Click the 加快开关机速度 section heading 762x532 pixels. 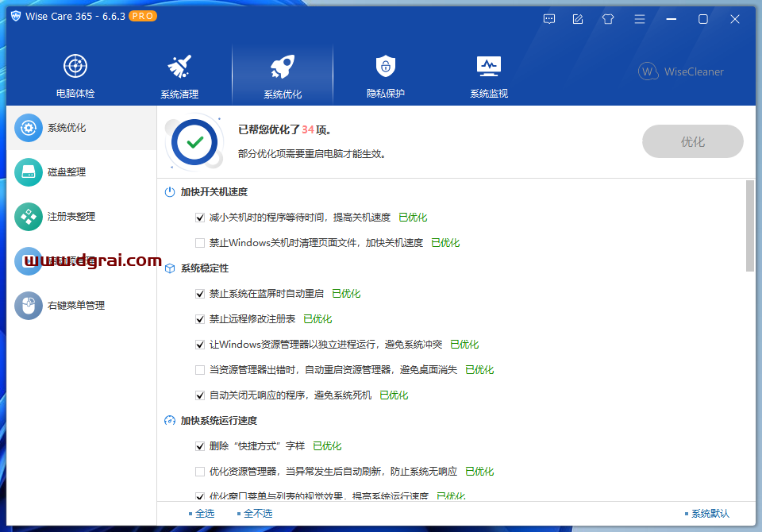(x=214, y=192)
